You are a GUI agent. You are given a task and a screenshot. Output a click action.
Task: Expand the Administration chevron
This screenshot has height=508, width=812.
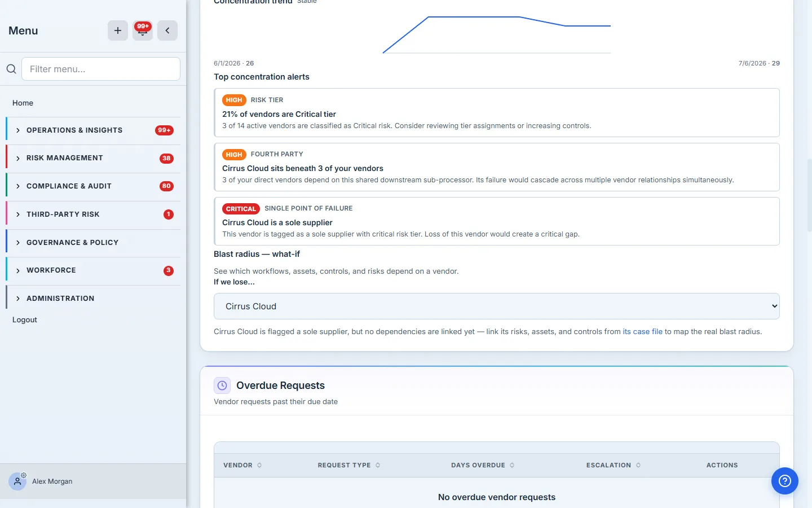[18, 299]
